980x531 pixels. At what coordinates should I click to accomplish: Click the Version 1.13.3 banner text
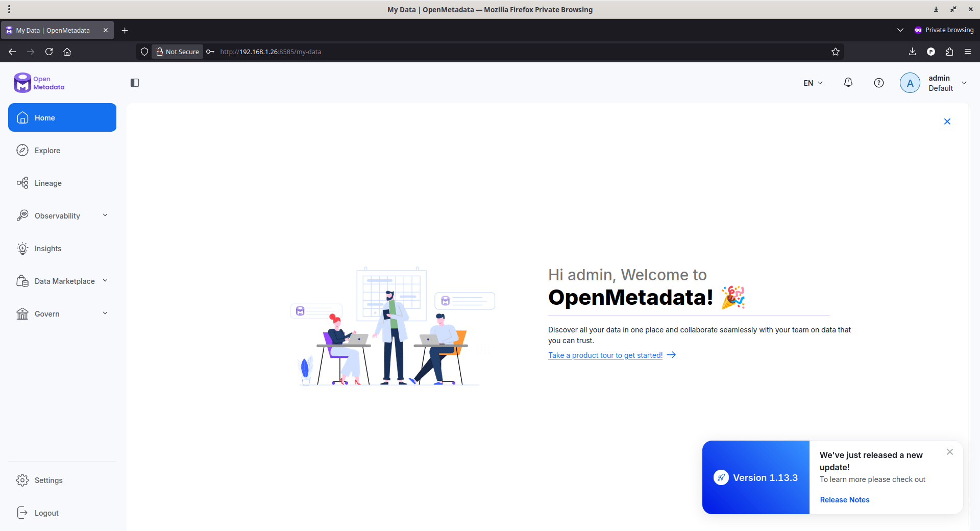click(x=766, y=478)
